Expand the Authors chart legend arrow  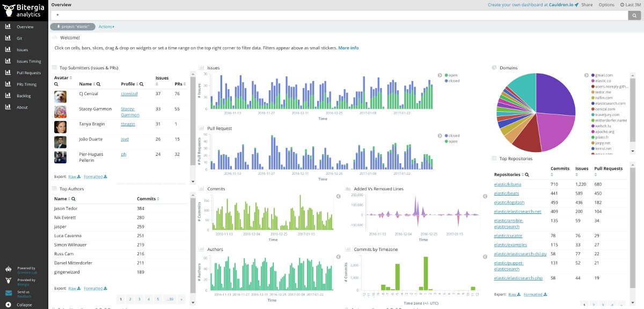tap(339, 257)
